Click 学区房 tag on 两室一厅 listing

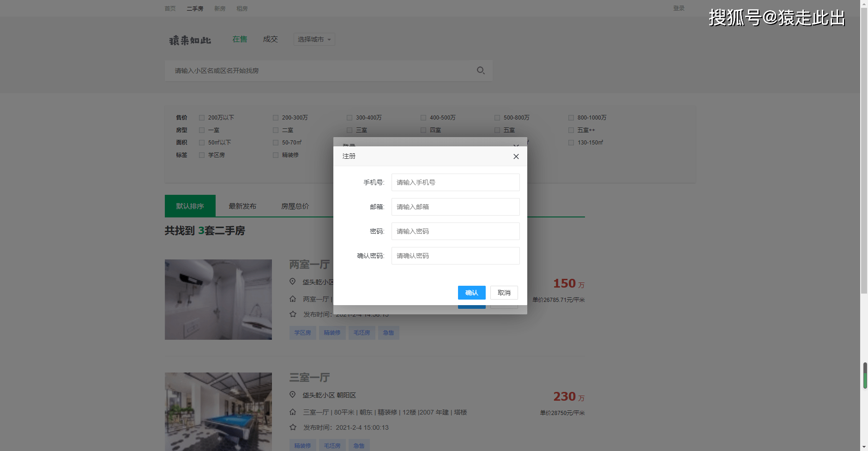tap(303, 332)
